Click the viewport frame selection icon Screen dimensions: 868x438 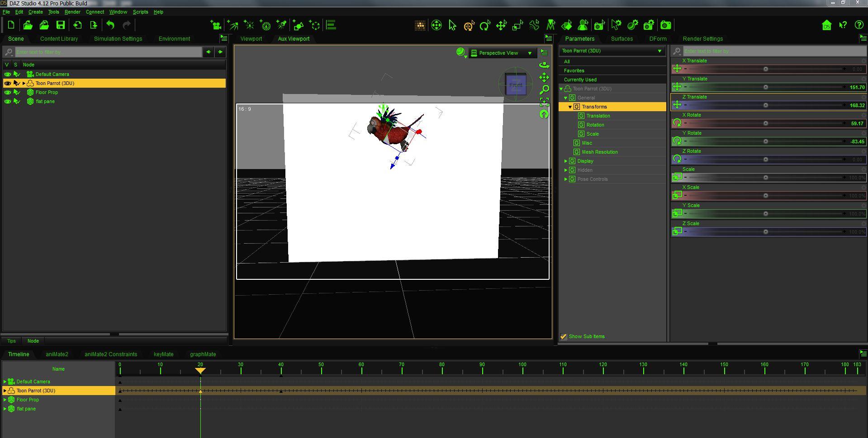(x=544, y=102)
